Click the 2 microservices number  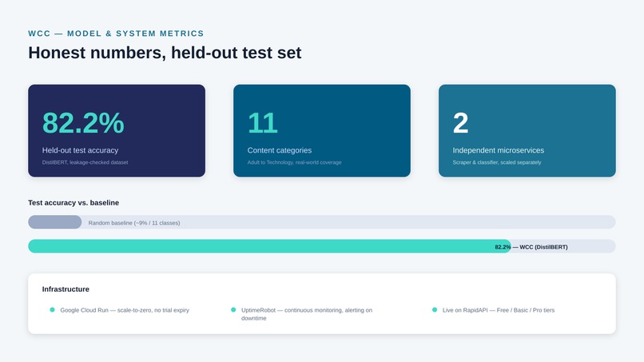click(460, 123)
